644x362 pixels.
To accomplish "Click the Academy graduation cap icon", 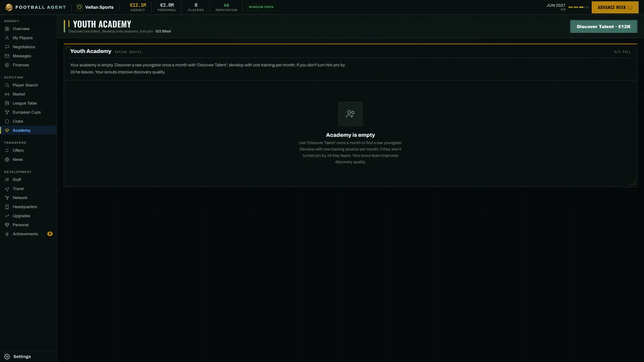I will 7,130.
